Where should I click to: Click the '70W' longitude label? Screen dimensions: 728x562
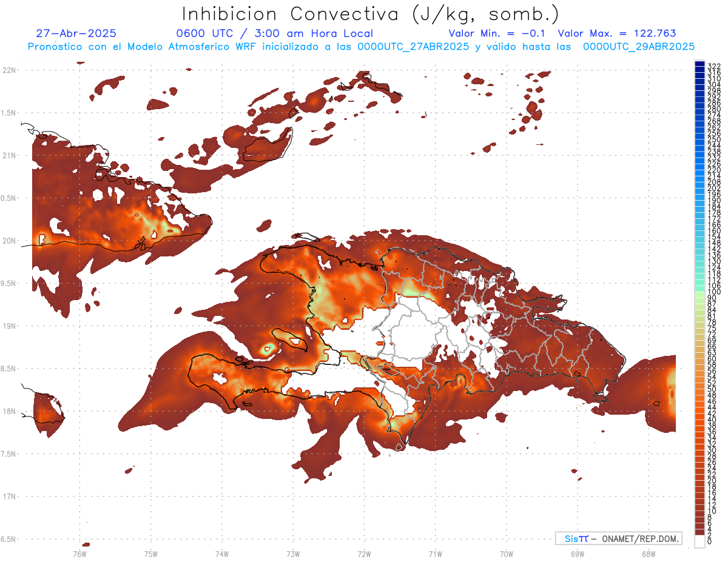tap(506, 554)
